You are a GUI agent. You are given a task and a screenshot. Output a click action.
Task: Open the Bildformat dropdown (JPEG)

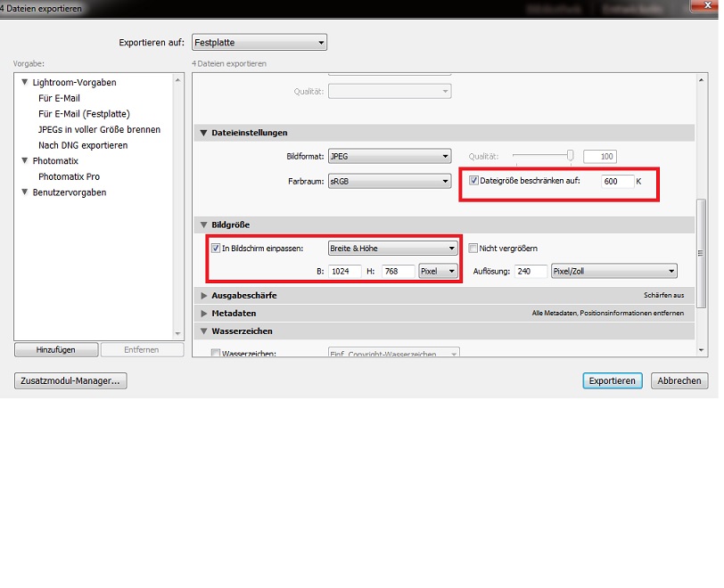(390, 157)
